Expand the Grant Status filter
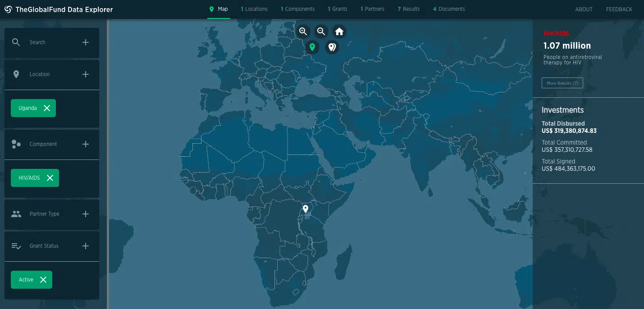The width and height of the screenshot is (644, 309). [86, 246]
